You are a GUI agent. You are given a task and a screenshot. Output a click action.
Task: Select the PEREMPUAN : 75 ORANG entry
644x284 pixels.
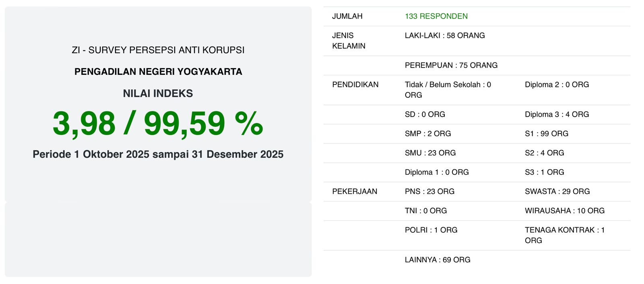451,66
